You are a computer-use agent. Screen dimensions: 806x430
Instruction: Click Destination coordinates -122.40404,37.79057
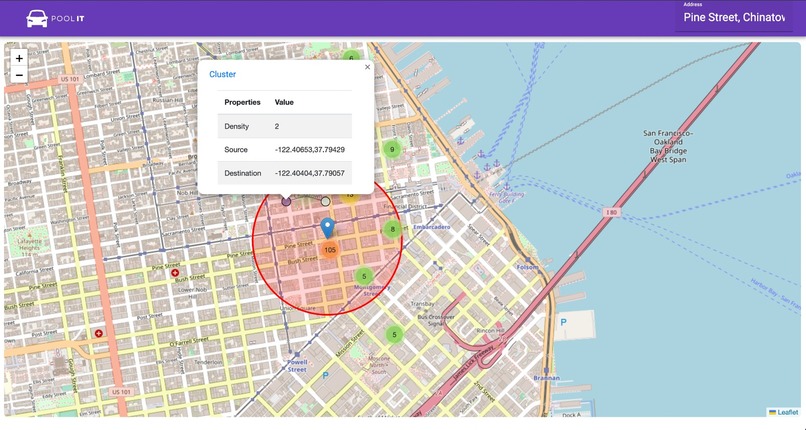click(309, 173)
